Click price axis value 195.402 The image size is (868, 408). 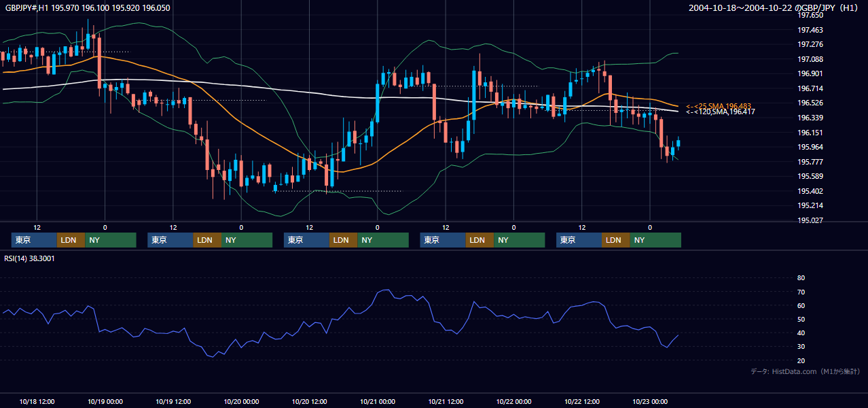810,191
